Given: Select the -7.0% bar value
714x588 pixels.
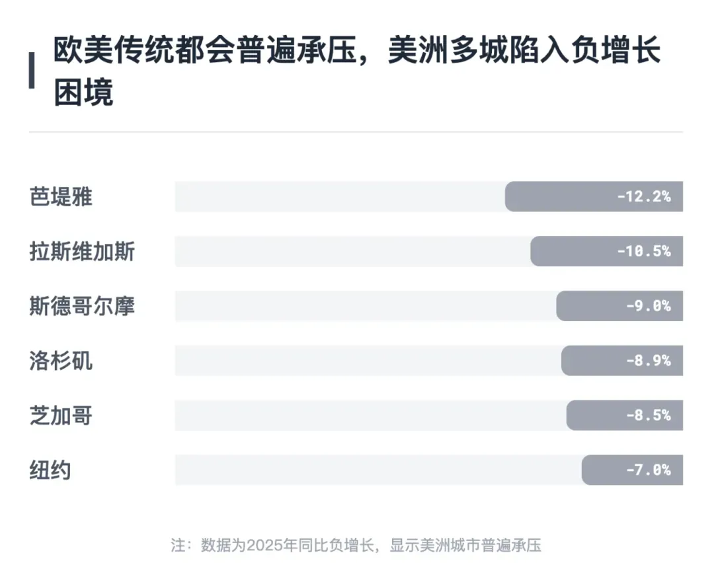Looking at the screenshot, I should coord(633,470).
